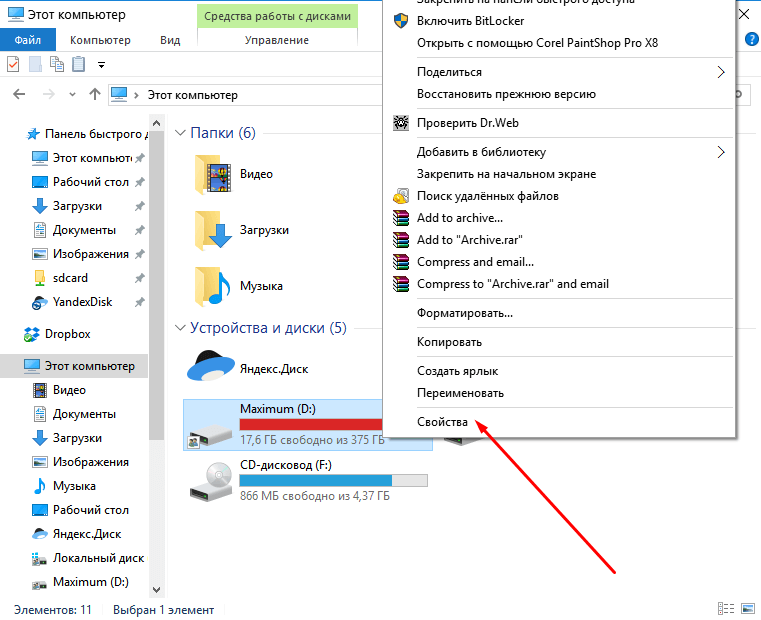
Task: Click the address bar showing Этот компьютер
Action: click(245, 95)
